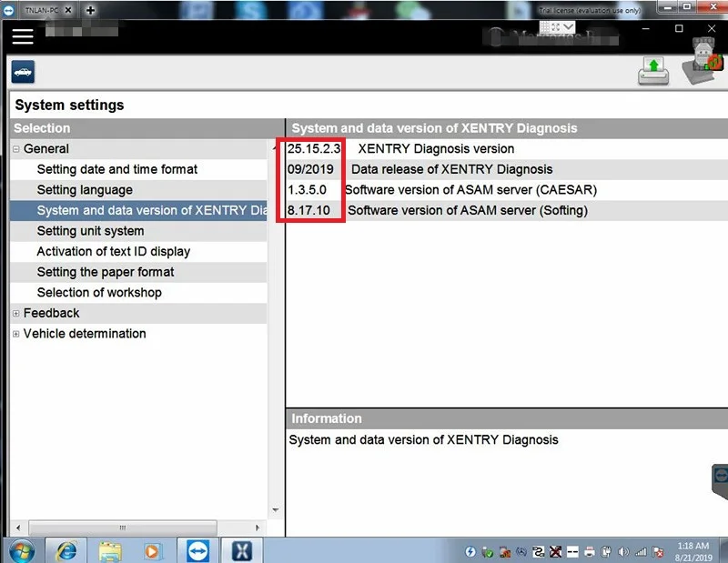728x563 pixels.
Task: Open Windows Explorer folder on taskbar
Action: pyautogui.click(x=110, y=551)
